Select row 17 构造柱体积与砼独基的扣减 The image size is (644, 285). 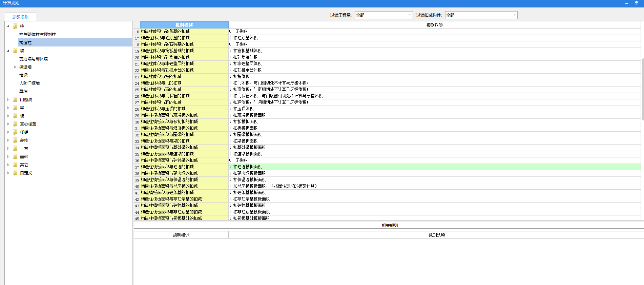click(184, 38)
